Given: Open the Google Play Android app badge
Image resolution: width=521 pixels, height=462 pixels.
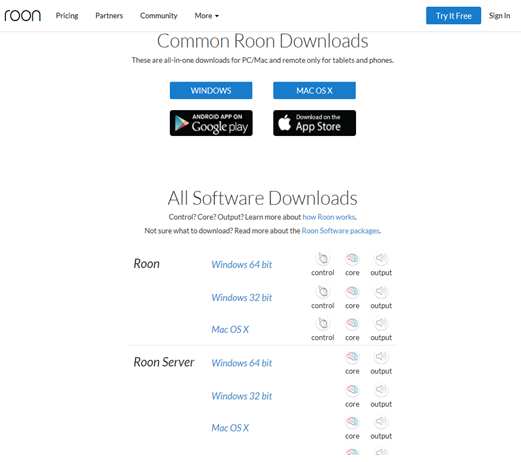Looking at the screenshot, I should click(x=211, y=123).
